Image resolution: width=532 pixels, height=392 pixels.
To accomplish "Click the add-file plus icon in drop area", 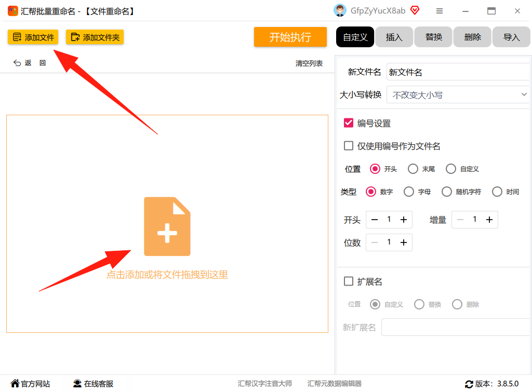I will pos(167,226).
